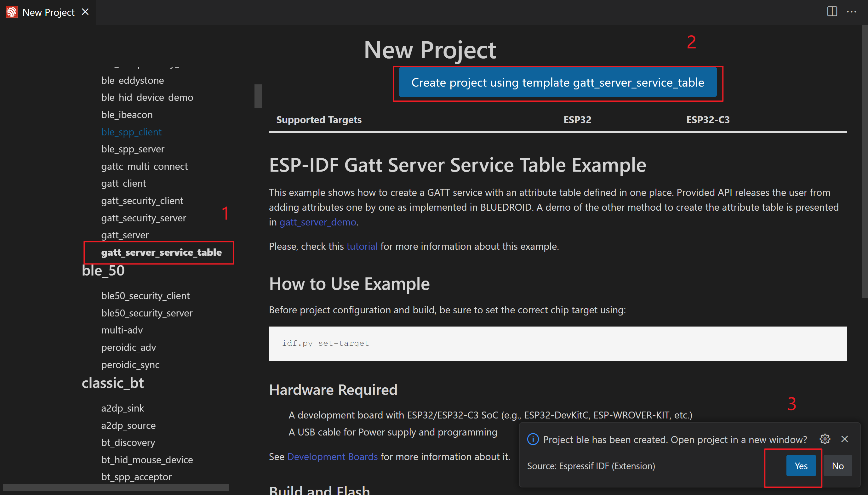Select the bt_discovery example
The width and height of the screenshot is (868, 495).
point(128,443)
